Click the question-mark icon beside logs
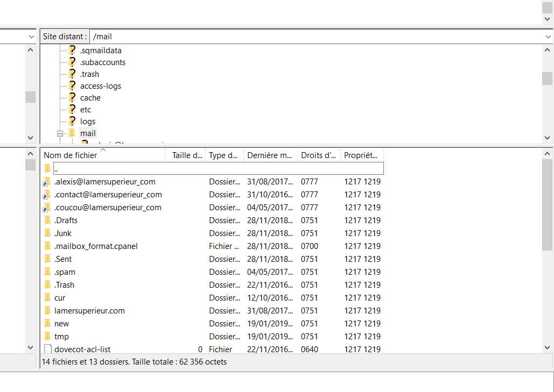The height and width of the screenshot is (392, 554). coord(72,121)
